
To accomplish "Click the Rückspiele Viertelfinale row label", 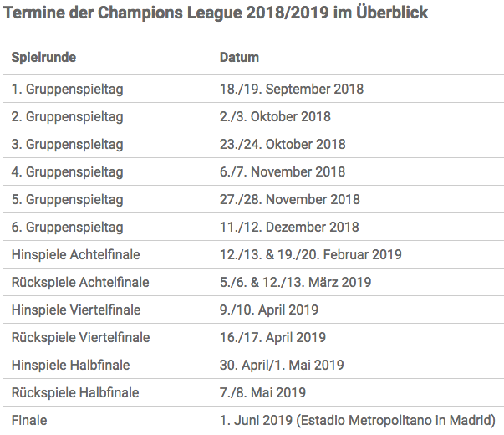I will point(81,338).
